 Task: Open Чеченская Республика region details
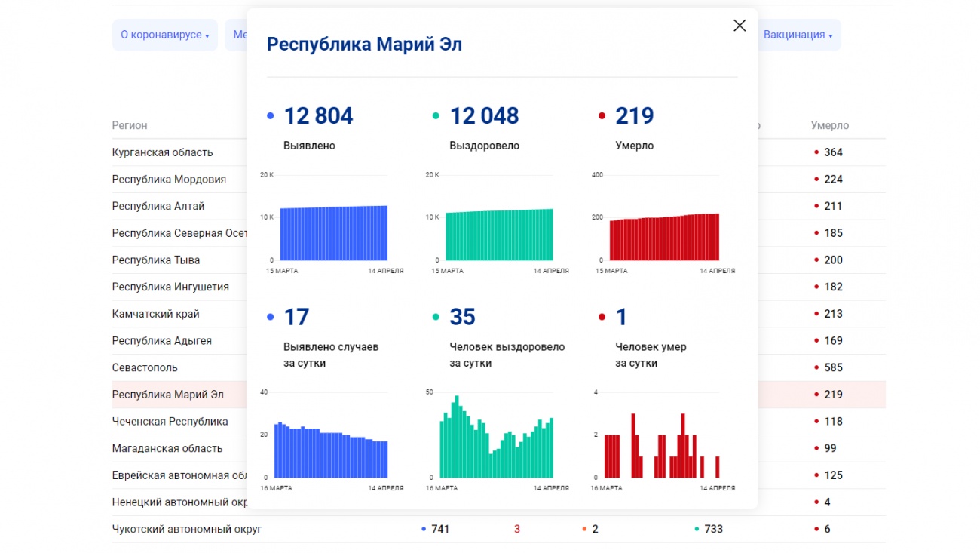170,422
